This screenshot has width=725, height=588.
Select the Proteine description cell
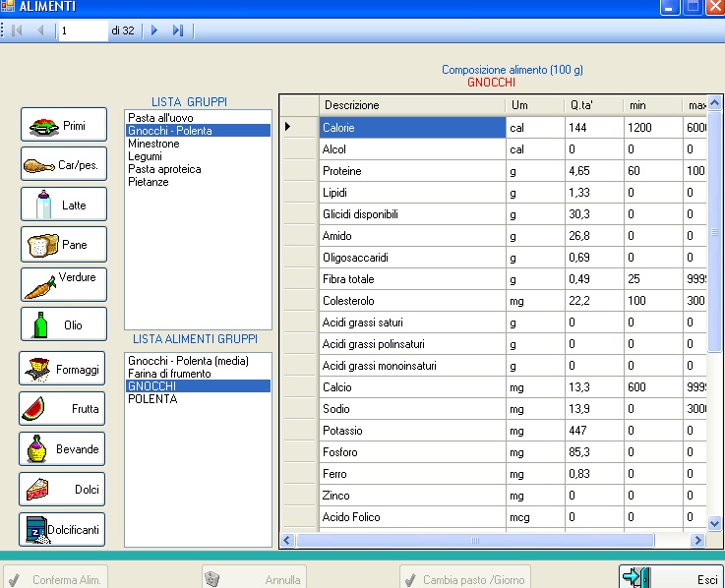tap(412, 171)
